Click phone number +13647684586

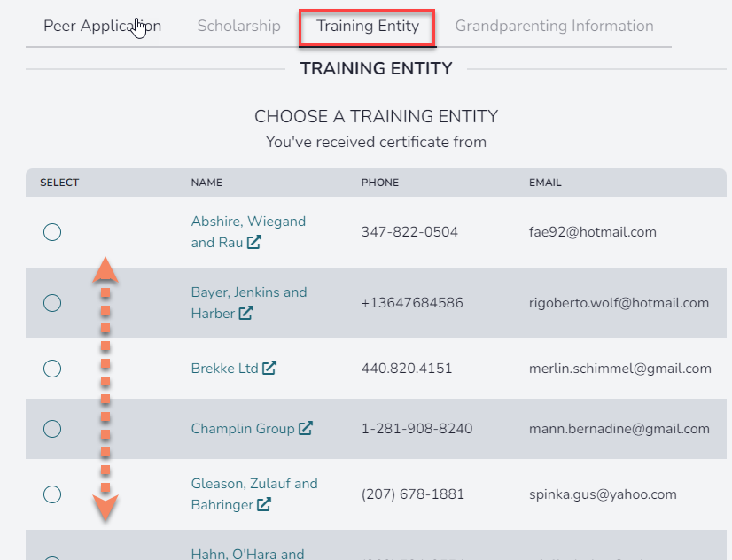pyautogui.click(x=412, y=303)
